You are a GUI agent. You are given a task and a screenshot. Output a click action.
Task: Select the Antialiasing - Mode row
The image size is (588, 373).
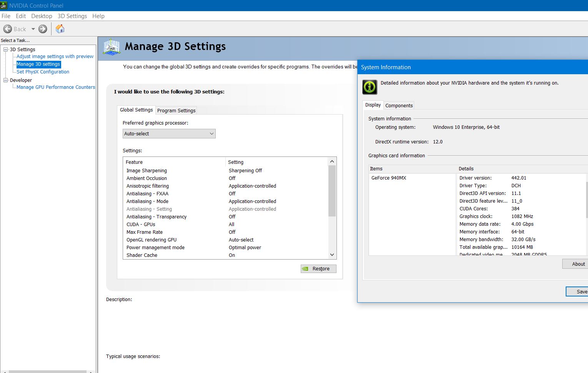click(226, 201)
